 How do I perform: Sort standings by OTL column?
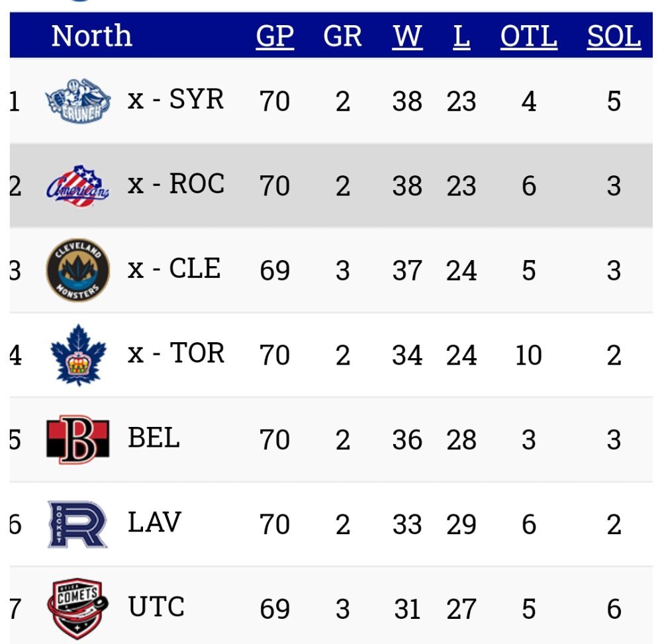529,36
